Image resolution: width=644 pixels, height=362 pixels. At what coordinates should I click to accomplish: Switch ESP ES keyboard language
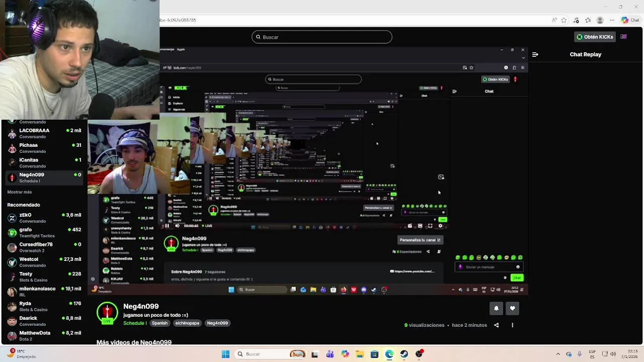click(x=592, y=354)
